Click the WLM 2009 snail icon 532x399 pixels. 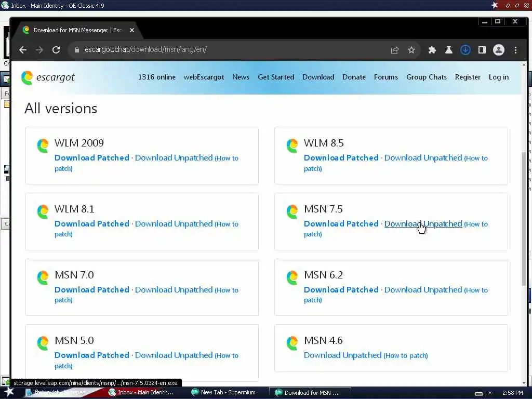click(43, 145)
